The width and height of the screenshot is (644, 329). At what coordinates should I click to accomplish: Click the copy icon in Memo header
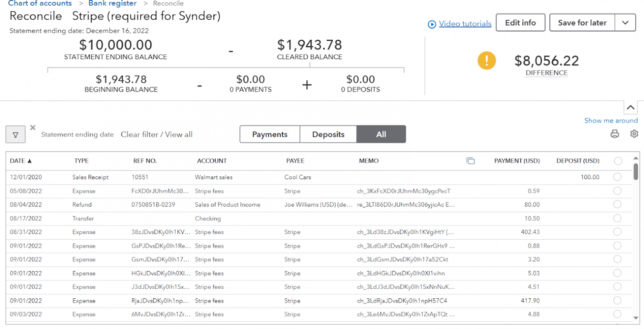point(470,161)
